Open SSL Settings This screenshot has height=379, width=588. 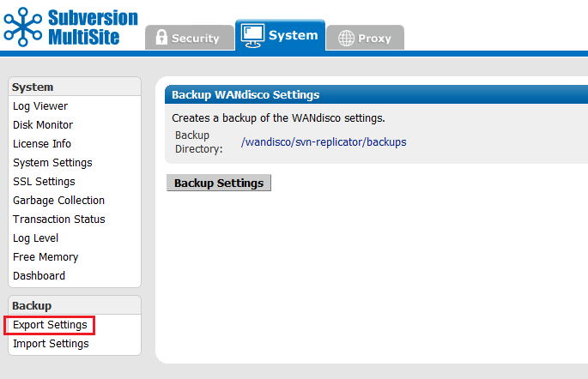tap(44, 182)
